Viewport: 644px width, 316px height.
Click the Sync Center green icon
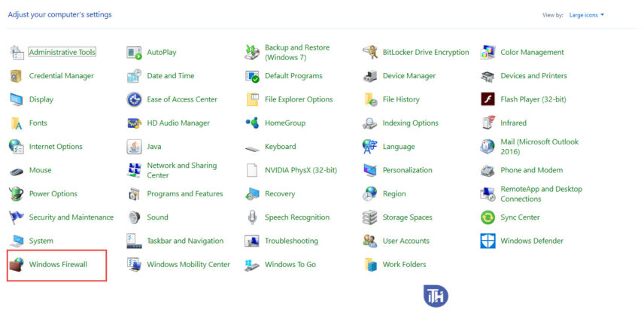[x=488, y=217]
